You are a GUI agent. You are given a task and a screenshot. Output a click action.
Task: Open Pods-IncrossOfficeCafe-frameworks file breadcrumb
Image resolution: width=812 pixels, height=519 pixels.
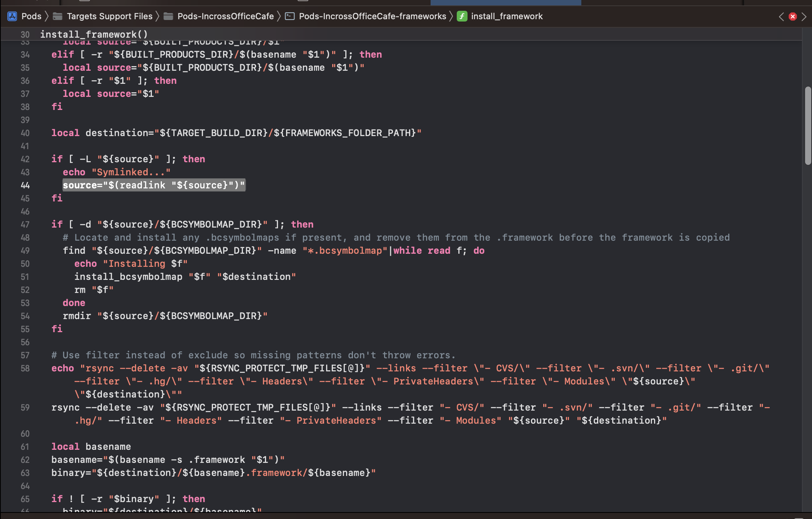[372, 16]
